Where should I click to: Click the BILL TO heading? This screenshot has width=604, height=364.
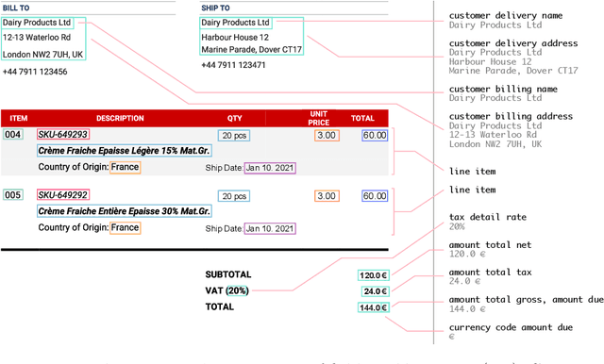pos(16,8)
